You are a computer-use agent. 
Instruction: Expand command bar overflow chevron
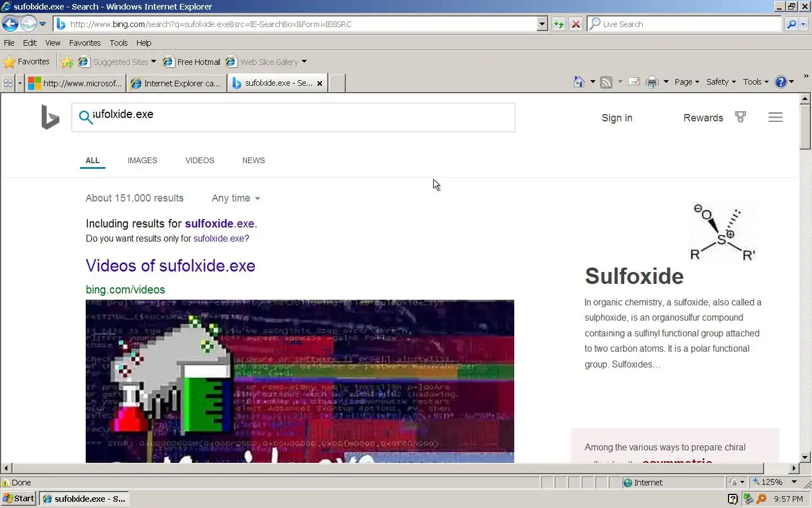coord(806,76)
